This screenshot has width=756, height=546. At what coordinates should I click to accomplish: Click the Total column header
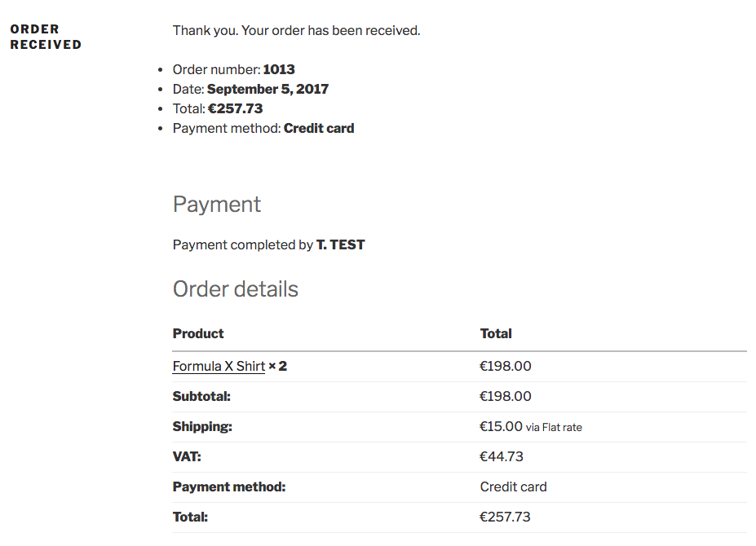click(496, 333)
